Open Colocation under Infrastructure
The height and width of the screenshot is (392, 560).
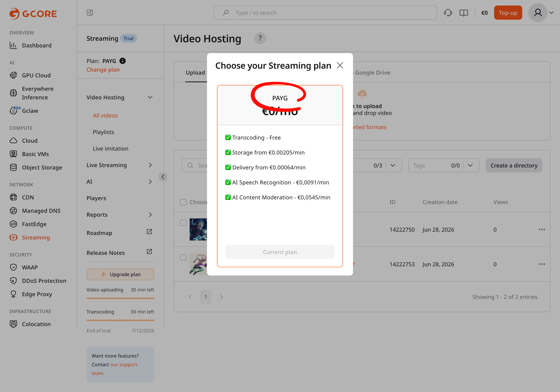(x=36, y=324)
